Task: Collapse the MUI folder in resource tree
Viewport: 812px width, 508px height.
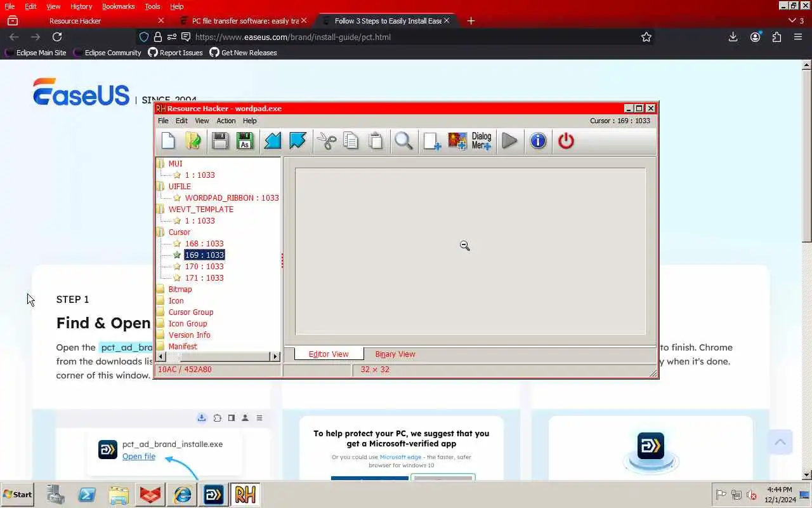Action: pyautogui.click(x=160, y=163)
